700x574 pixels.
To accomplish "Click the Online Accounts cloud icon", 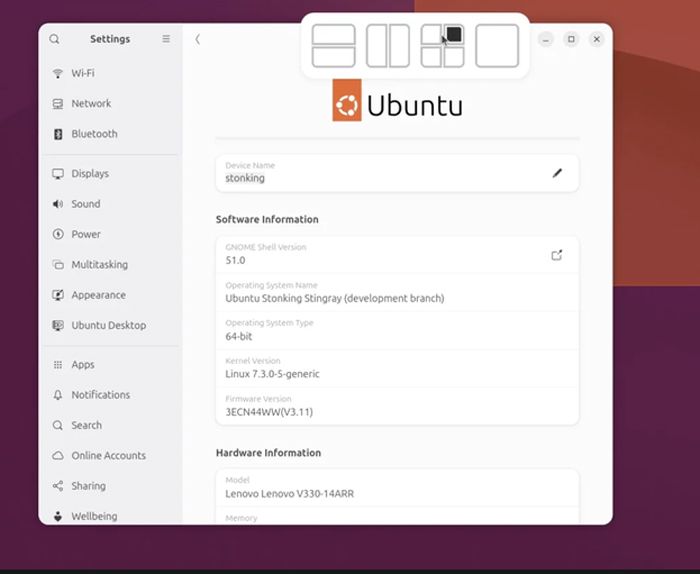I will 58,456.
